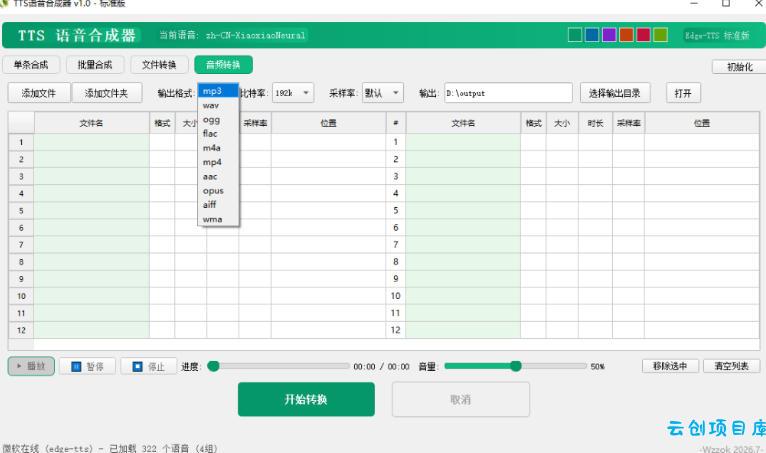Open the 文件转换 tab
Image resolution: width=766 pixels, height=453 pixels.
click(x=159, y=65)
